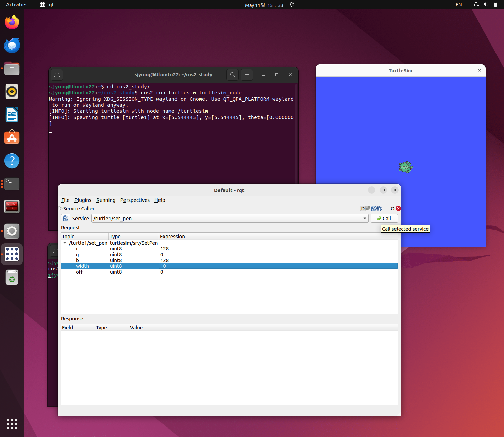Image resolution: width=504 pixels, height=437 pixels.
Task: Click the expression value 0 for off
Action: tap(162, 272)
